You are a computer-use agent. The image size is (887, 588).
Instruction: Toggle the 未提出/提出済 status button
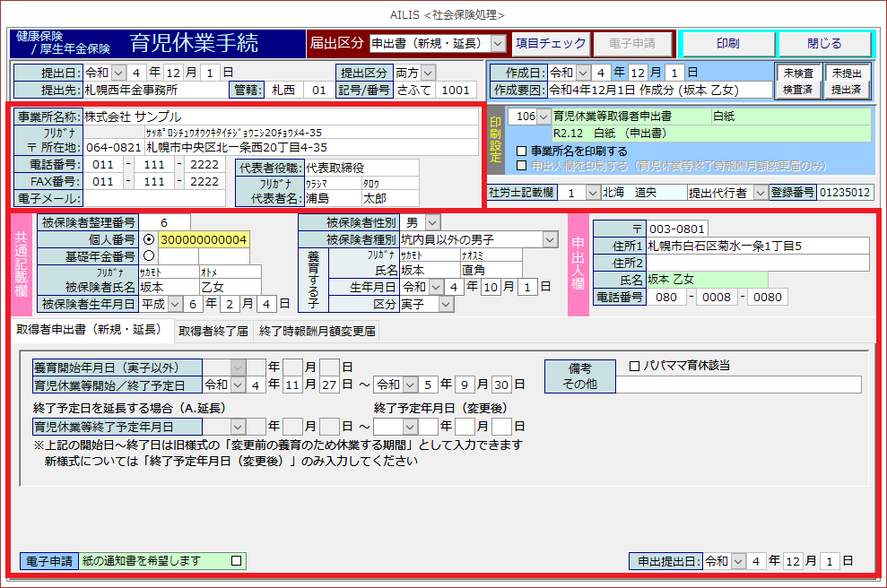[846, 82]
